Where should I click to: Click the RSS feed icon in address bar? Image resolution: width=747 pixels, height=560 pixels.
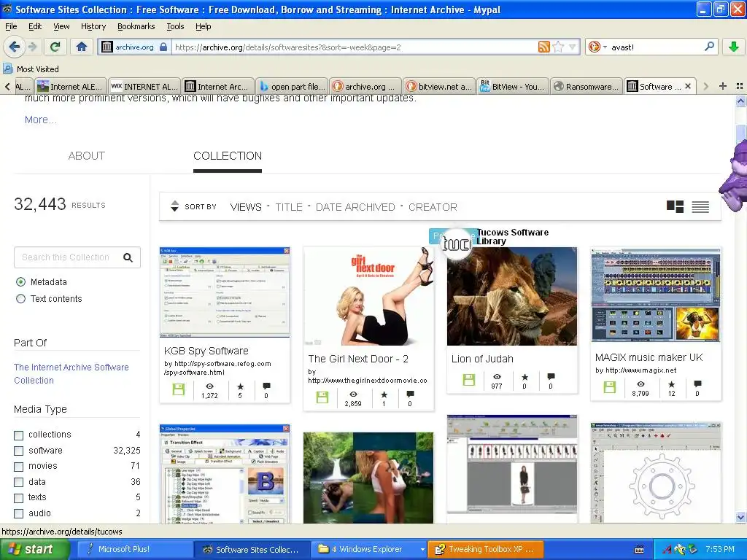(543, 47)
